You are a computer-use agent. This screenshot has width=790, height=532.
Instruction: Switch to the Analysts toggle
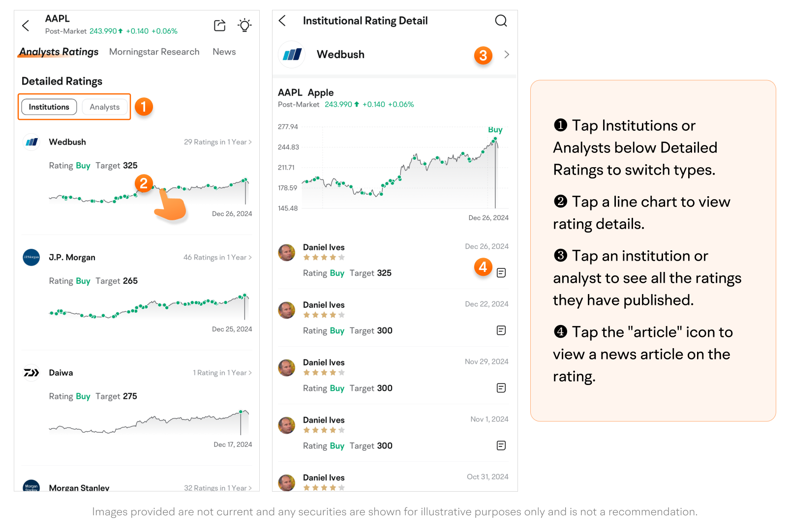click(x=104, y=107)
